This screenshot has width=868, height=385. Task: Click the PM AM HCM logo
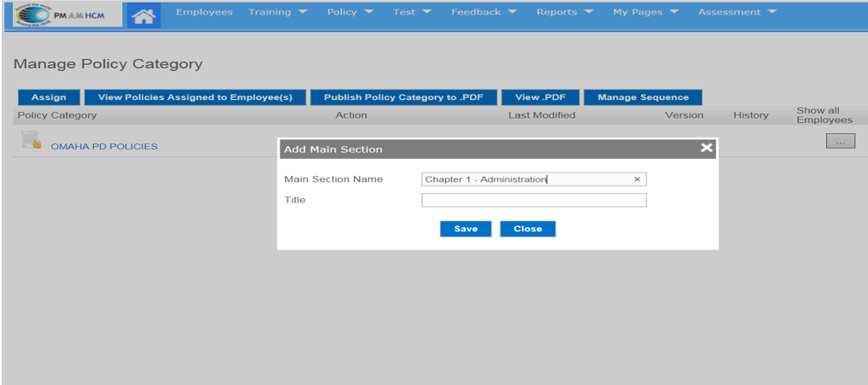click(x=63, y=15)
